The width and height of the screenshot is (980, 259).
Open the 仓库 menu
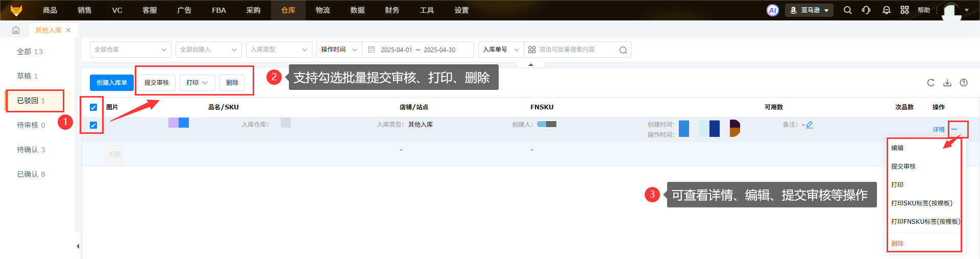pos(288,10)
